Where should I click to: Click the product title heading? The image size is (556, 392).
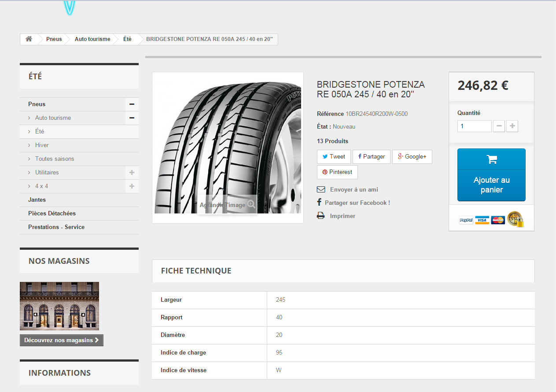[371, 89]
